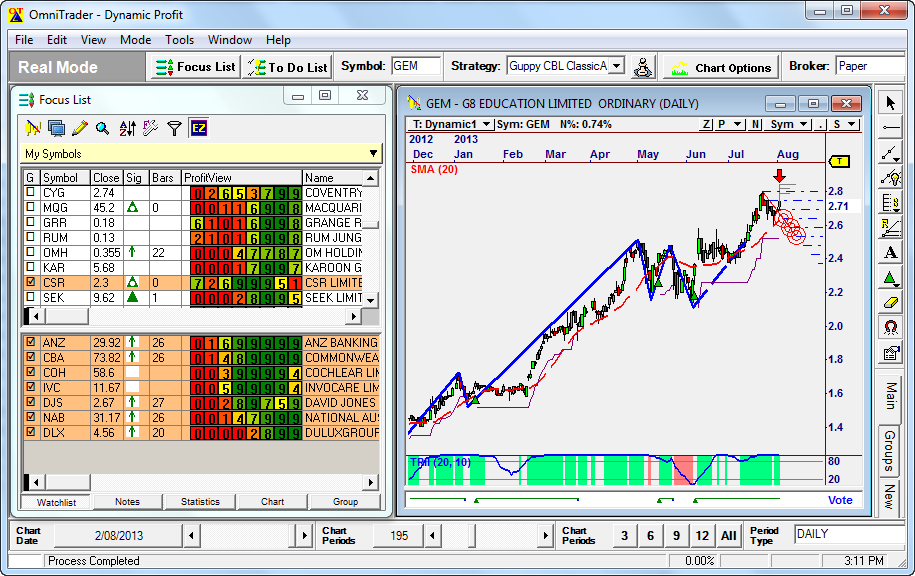Open the P dropdown in chart header

click(737, 124)
